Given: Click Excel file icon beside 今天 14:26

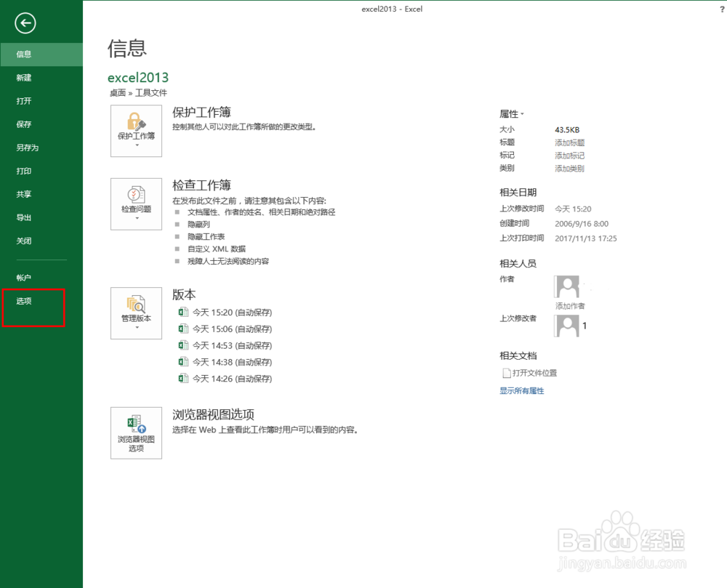Looking at the screenshot, I should click(183, 378).
